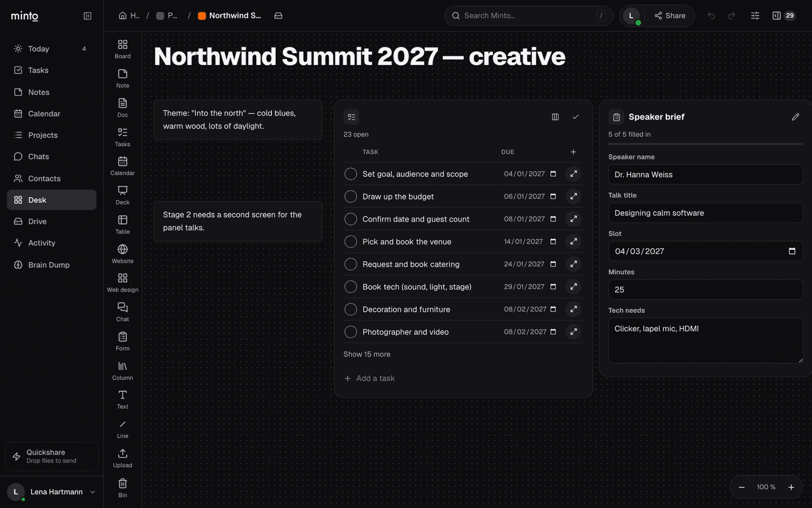Expand the "Set goal, audience and scope" task

tap(573, 174)
